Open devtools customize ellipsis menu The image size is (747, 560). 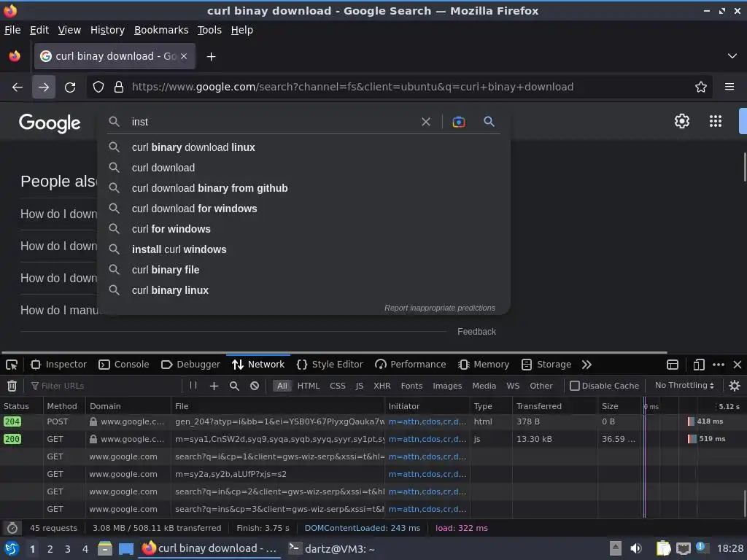pyautogui.click(x=719, y=365)
